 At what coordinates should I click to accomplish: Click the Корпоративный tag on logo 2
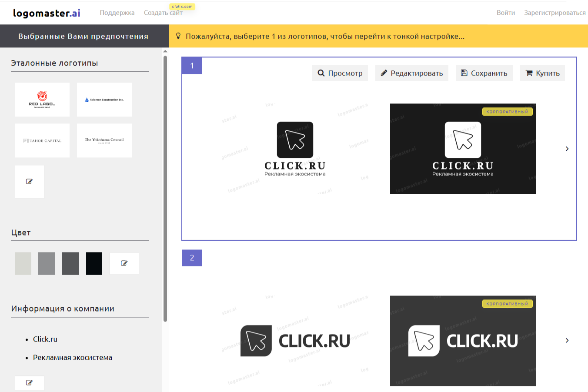point(508,304)
